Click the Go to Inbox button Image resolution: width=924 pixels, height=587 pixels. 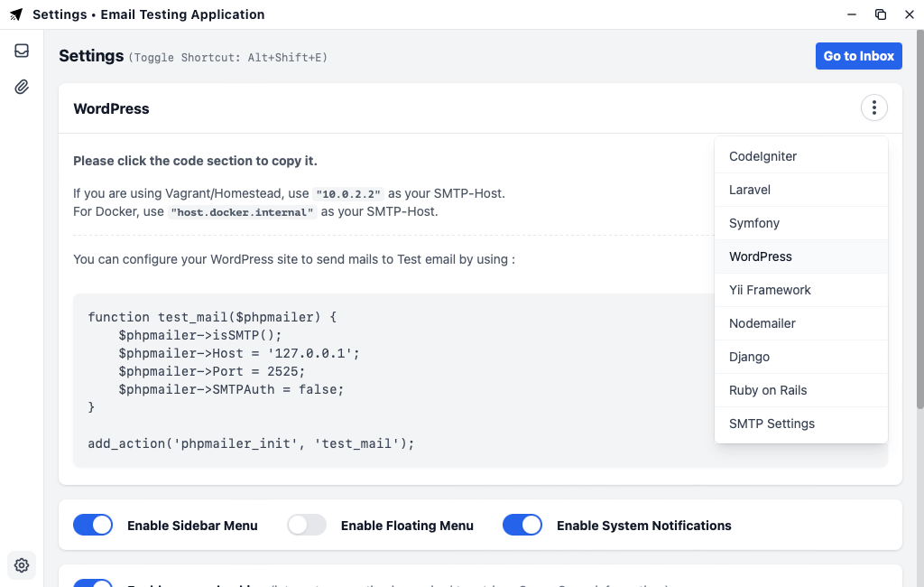pyautogui.click(x=858, y=56)
